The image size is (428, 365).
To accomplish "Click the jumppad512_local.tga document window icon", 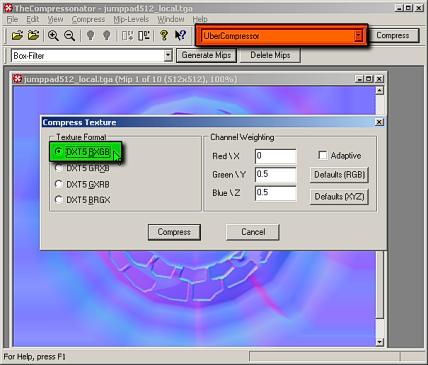I will point(17,79).
